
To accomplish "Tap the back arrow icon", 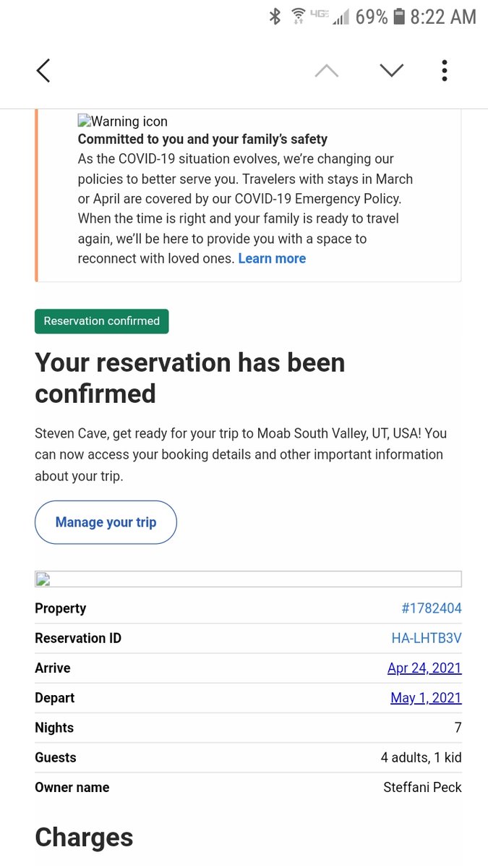I will [43, 71].
